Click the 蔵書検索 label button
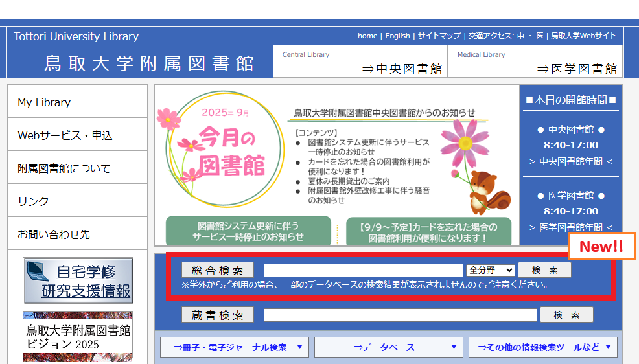This screenshot has width=639, height=364. pos(218,315)
